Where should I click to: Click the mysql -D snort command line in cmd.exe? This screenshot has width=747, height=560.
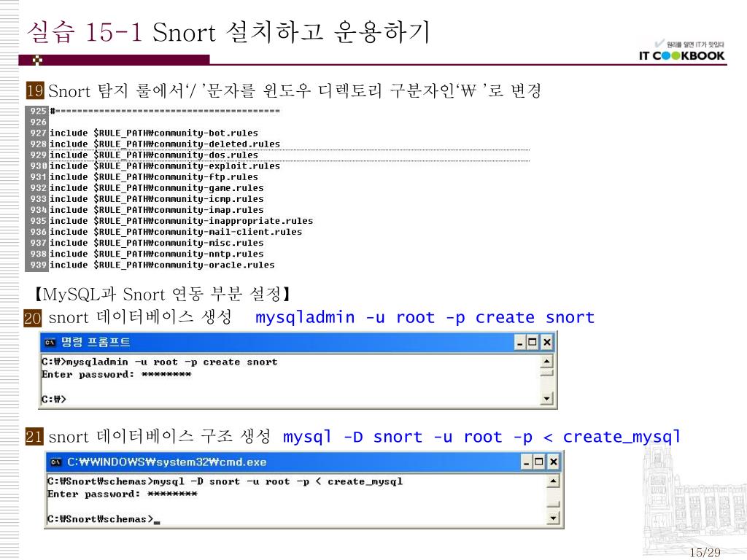pyautogui.click(x=225, y=481)
